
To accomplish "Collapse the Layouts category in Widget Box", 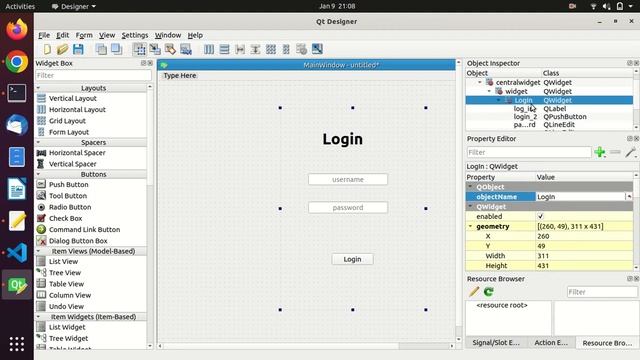I will (38, 88).
